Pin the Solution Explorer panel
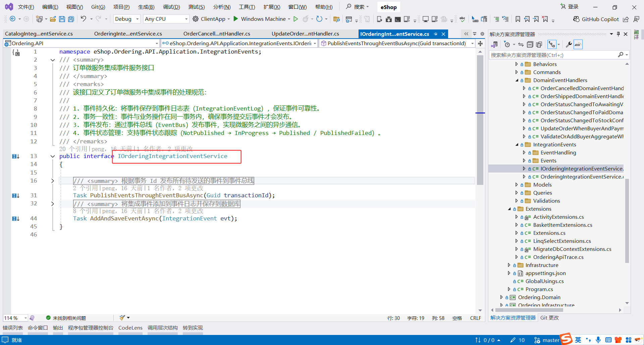The image size is (644, 345). click(x=619, y=34)
